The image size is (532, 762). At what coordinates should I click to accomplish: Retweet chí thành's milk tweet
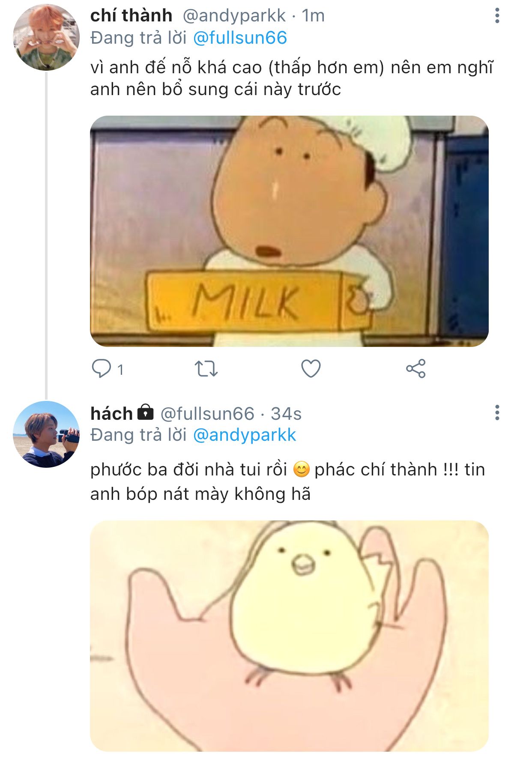(x=206, y=369)
